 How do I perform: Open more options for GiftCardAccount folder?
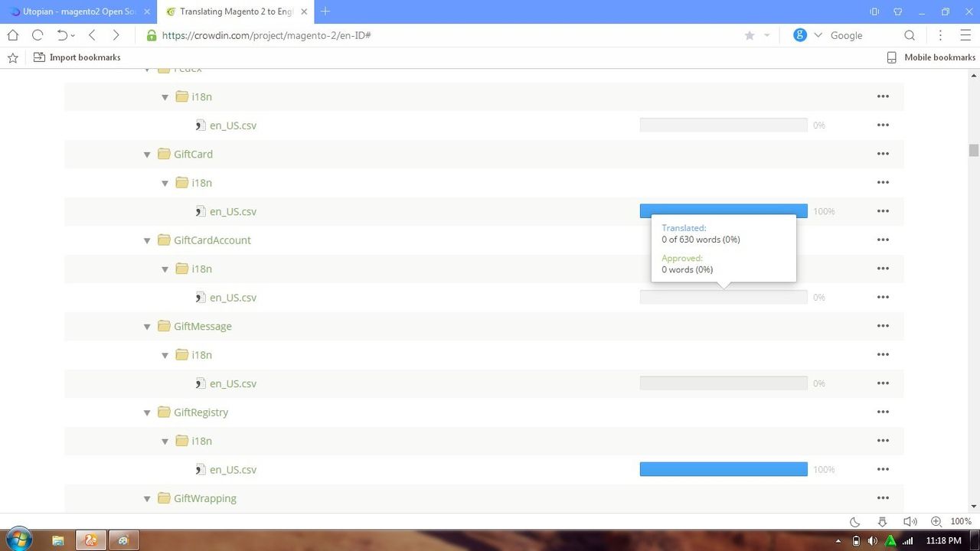click(x=883, y=240)
